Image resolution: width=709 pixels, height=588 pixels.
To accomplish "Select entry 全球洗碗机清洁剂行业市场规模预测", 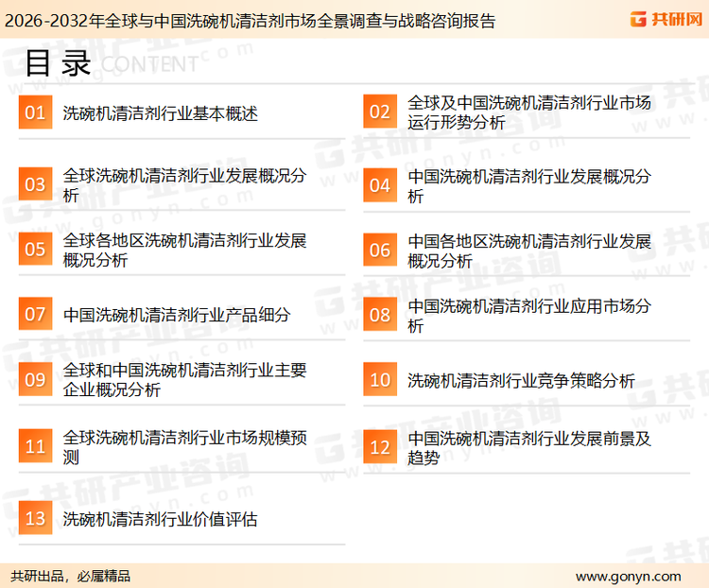I will click(x=184, y=447).
